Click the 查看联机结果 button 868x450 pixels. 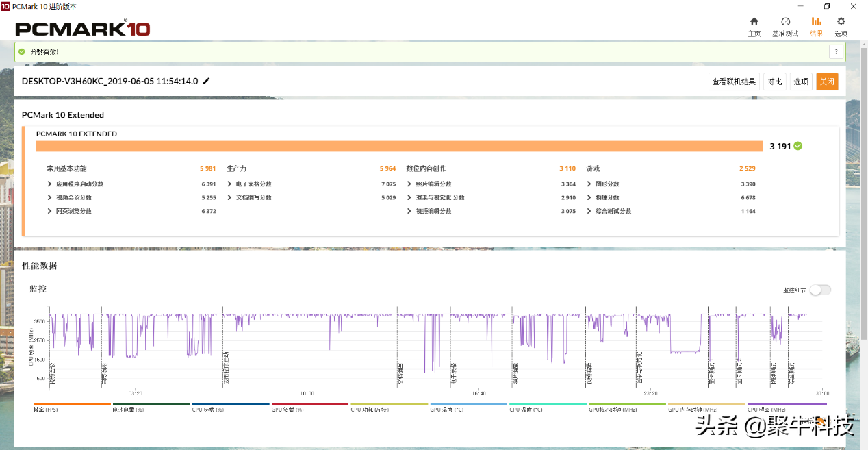(734, 82)
